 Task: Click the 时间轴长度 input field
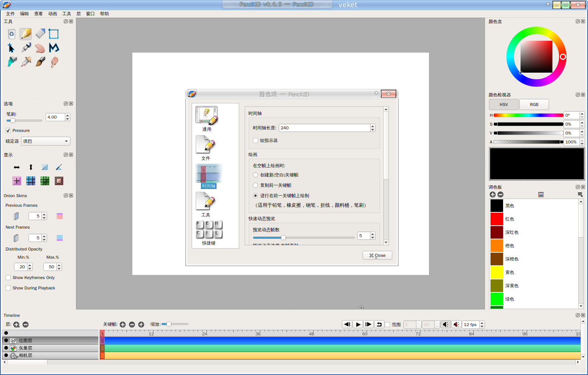[324, 128]
